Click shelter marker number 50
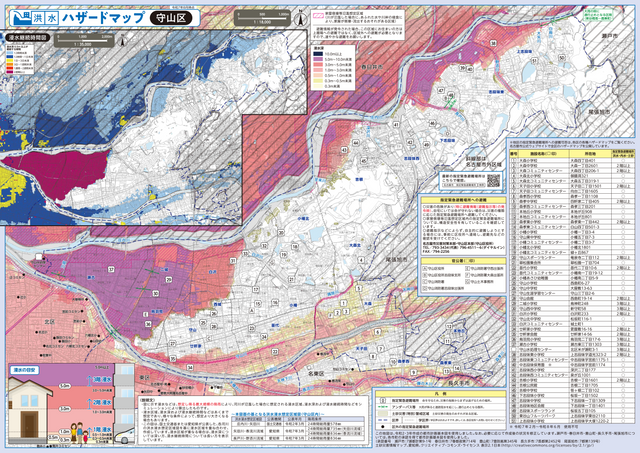 point(562,58)
